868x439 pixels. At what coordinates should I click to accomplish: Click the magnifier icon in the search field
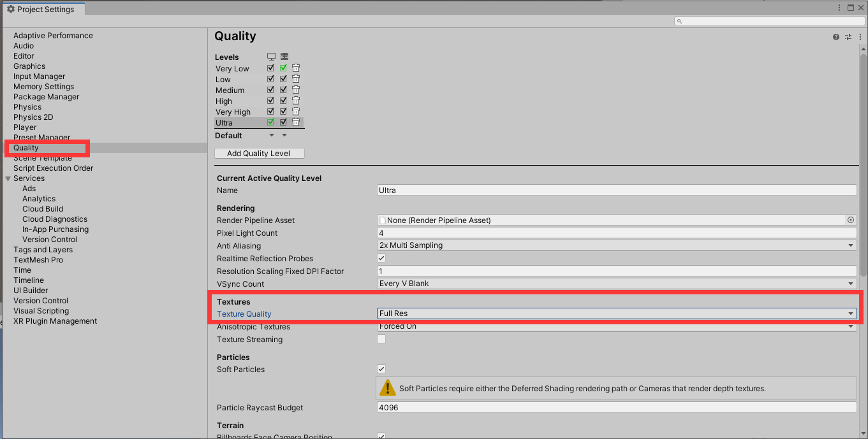click(680, 20)
